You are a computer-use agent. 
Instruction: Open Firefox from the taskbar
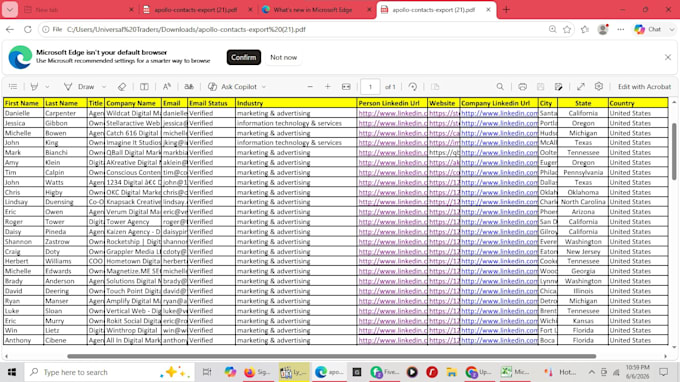pyautogui.click(x=258, y=372)
